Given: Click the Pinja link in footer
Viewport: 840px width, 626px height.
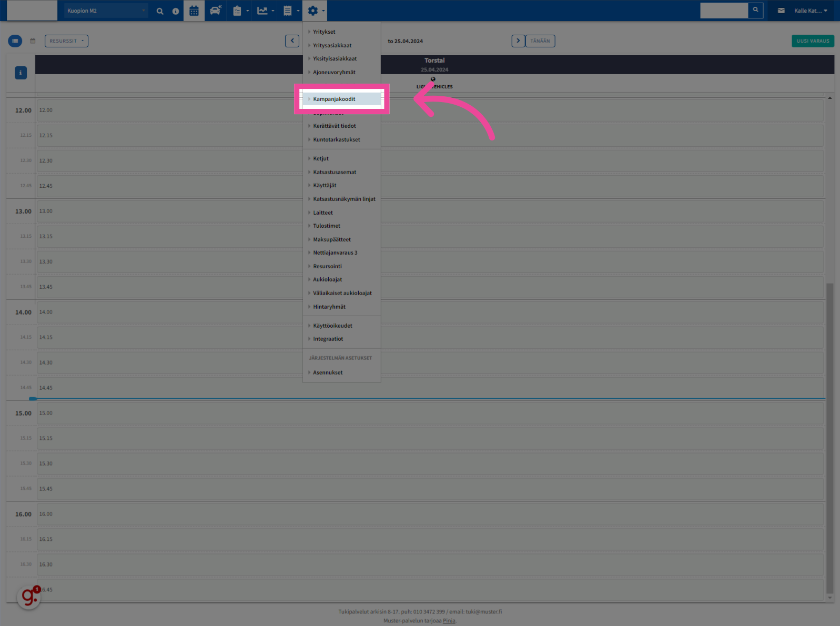Looking at the screenshot, I should [449, 621].
